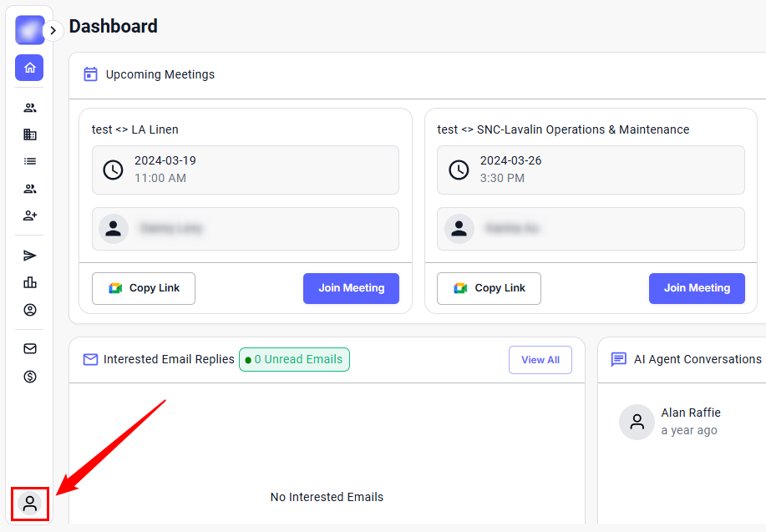Join the LA Linen meeting
This screenshot has height=532, width=766.
point(351,288)
